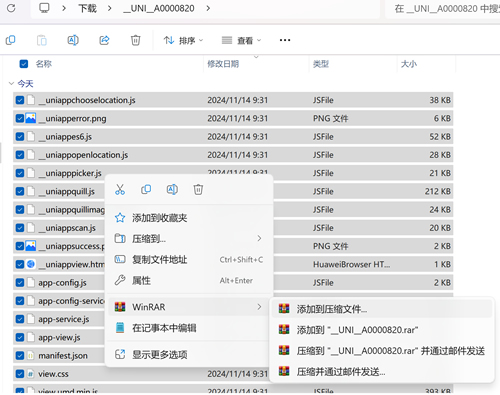500x395 pixels.
Task: Click the Cut scissors icon in context menu
Action: pos(120,189)
